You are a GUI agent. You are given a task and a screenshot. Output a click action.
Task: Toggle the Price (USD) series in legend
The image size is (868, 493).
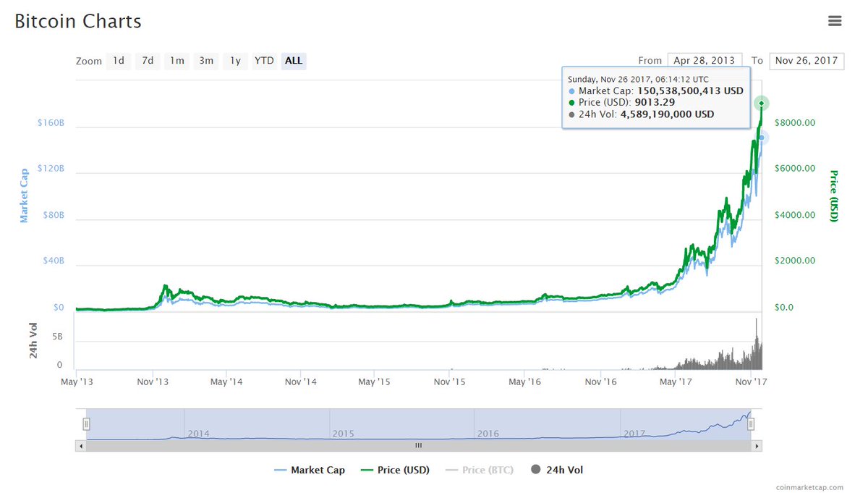pyautogui.click(x=395, y=470)
